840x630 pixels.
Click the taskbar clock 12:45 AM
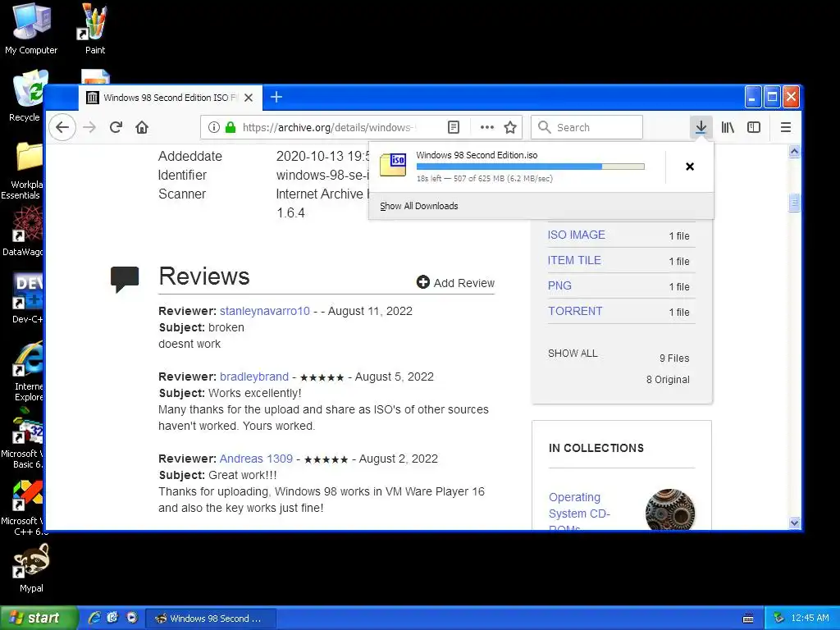tap(810, 619)
